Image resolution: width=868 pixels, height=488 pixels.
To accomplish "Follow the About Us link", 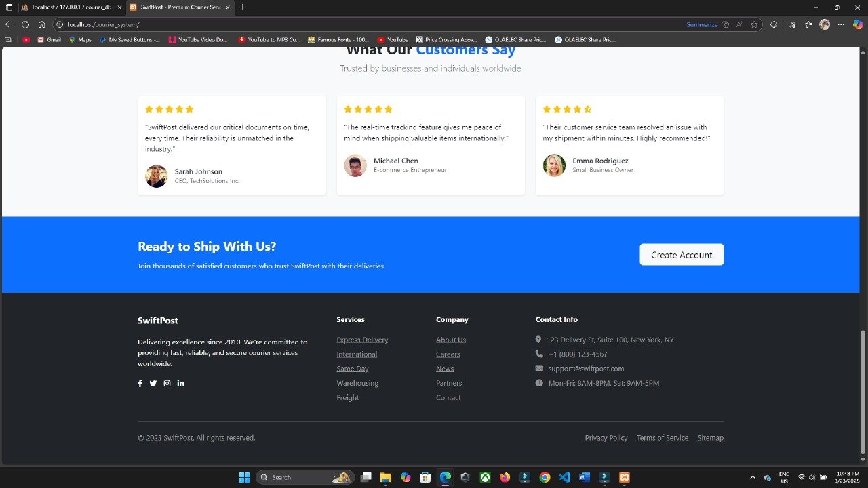I will (x=451, y=340).
